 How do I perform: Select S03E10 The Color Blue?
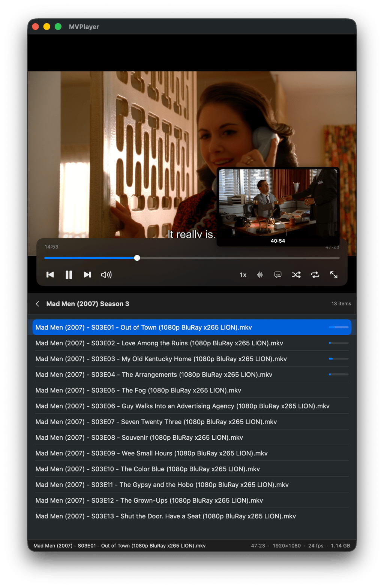[192, 469]
